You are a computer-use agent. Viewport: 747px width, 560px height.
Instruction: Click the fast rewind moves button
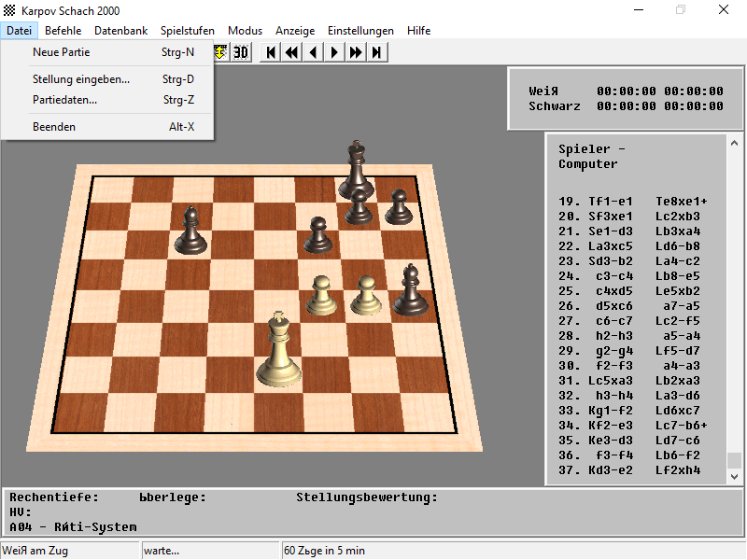pos(292,52)
